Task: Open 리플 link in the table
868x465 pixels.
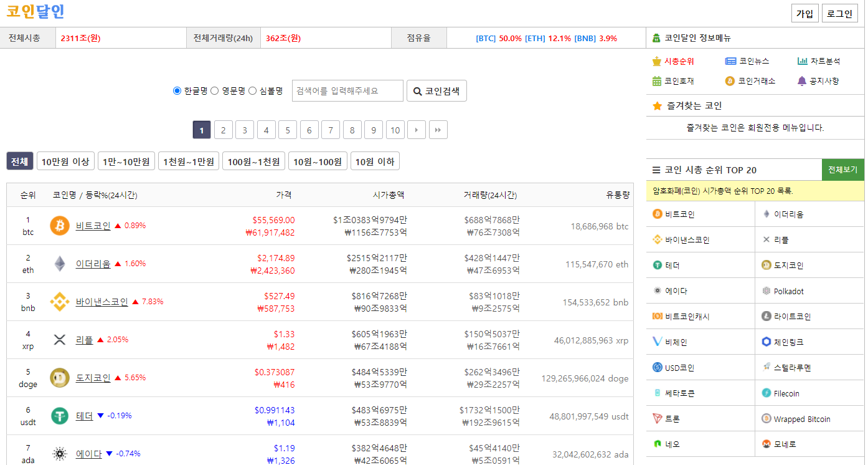Action: pyautogui.click(x=85, y=340)
